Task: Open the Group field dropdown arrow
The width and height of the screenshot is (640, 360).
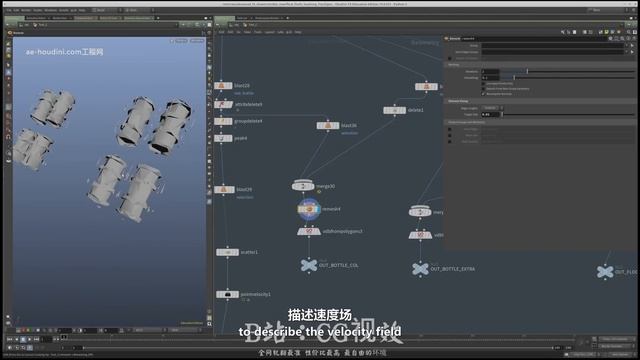Action: [627, 45]
